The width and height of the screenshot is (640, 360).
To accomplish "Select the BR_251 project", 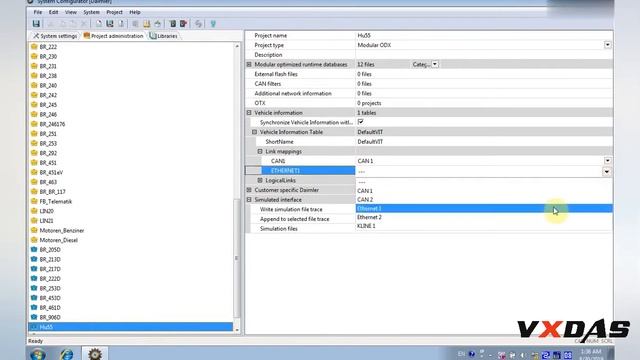I will pos(48,133).
